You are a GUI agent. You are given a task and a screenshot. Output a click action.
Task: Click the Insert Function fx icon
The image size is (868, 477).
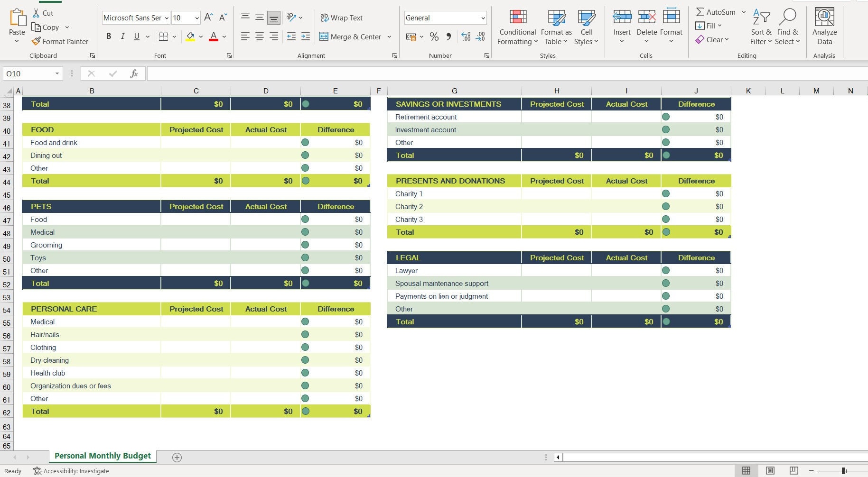pos(134,73)
